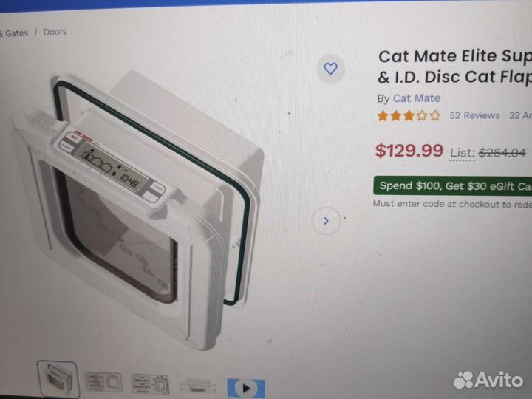
Task: Select the second diagram thumbnail
Action: click(x=103, y=382)
